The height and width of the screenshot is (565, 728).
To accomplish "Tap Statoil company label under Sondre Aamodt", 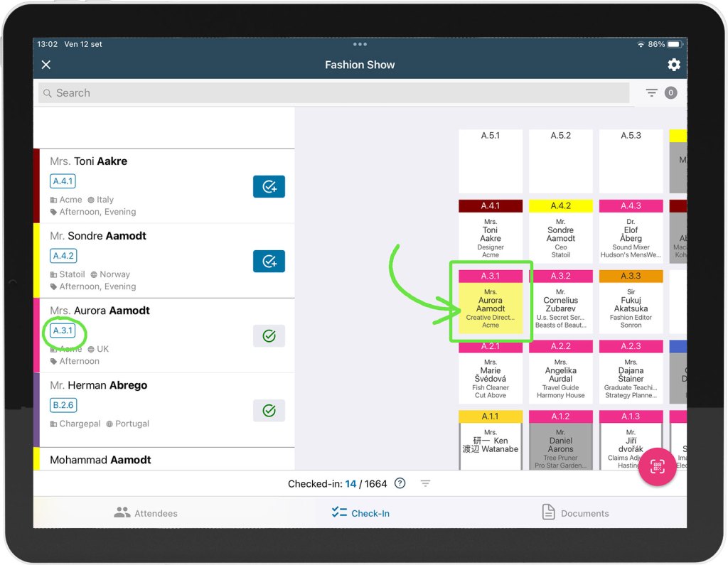I will click(72, 274).
